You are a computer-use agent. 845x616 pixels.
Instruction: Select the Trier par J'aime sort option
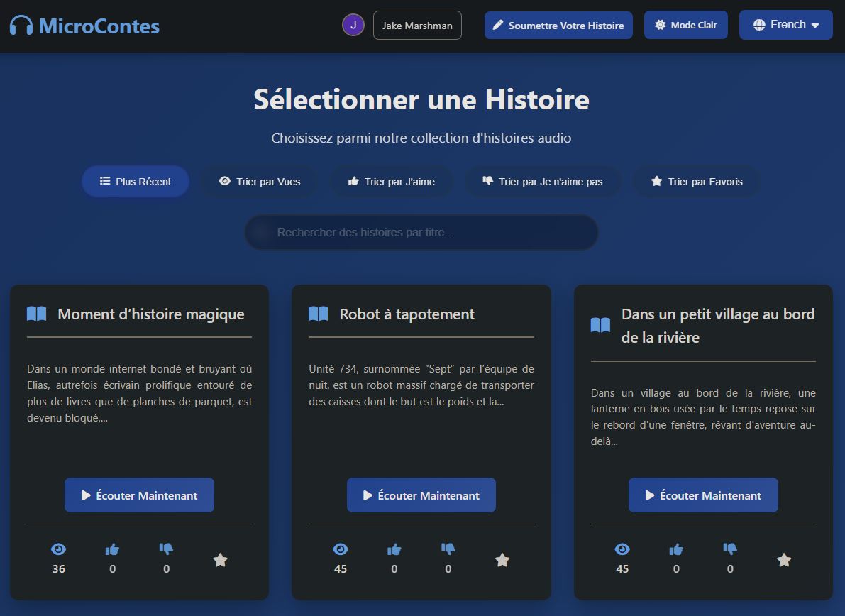point(391,182)
